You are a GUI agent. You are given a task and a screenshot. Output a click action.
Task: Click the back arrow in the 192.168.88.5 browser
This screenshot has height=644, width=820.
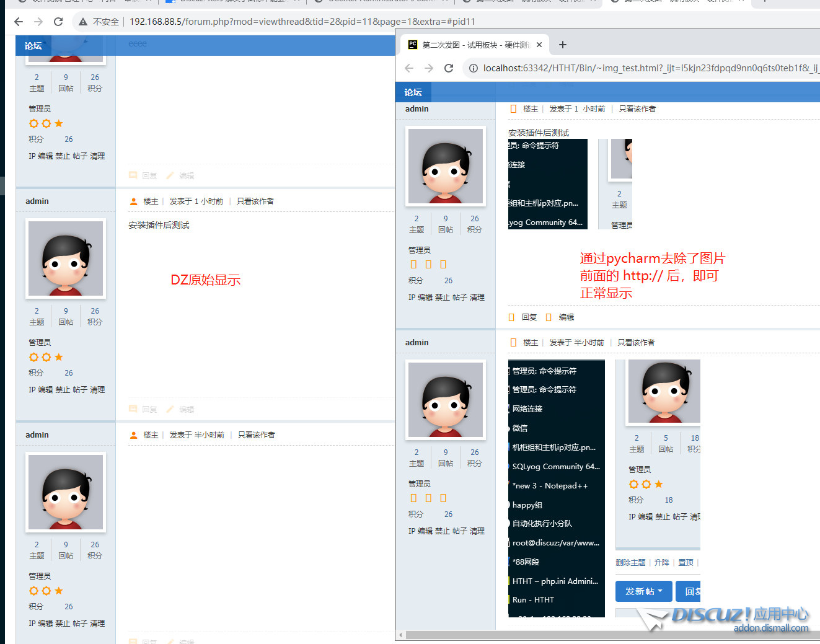tap(19, 22)
